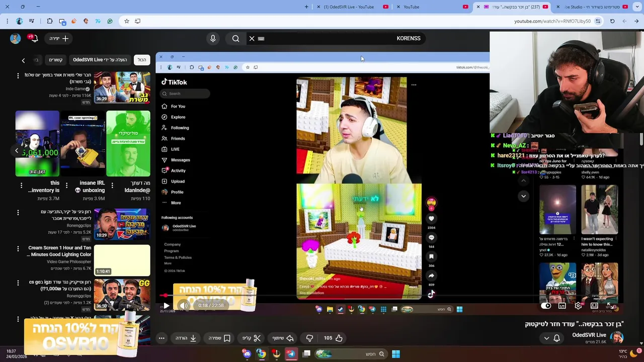Open a new browser tab with the plus
644x362 pixels.
(x=306, y=7)
